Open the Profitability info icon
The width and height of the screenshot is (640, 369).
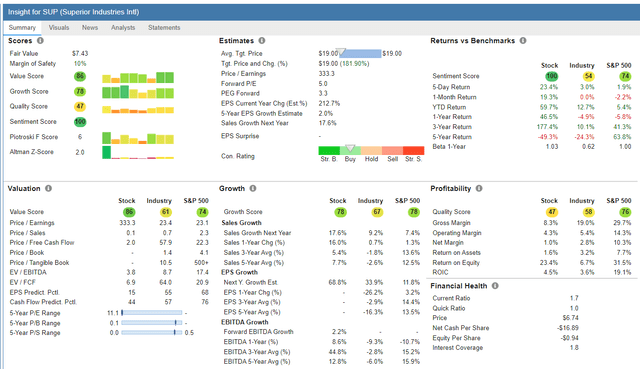[479, 188]
